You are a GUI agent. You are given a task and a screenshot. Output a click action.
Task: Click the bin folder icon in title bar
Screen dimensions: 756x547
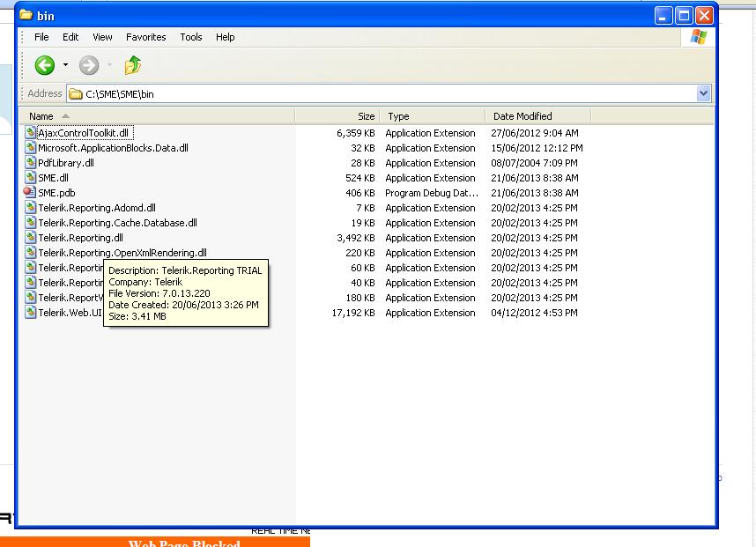coord(26,15)
